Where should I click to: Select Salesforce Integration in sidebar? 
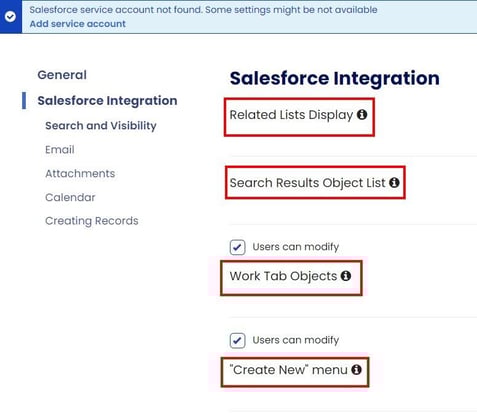(x=107, y=101)
